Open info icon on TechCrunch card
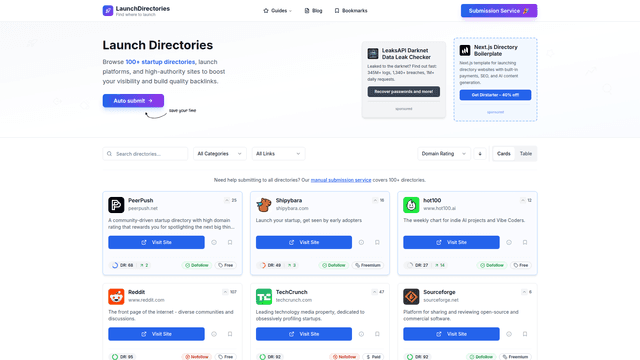Screen dimensions: 640x360 [361, 334]
